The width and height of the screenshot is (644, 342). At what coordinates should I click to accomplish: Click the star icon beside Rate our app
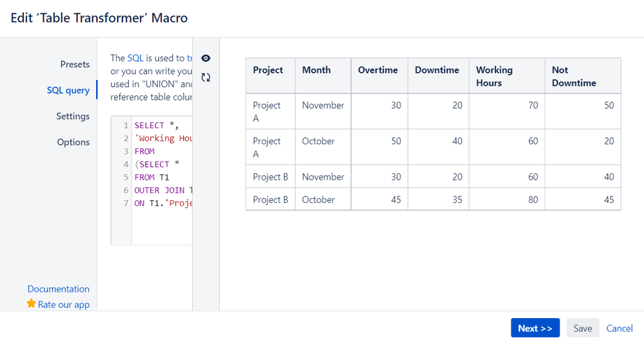click(x=31, y=304)
